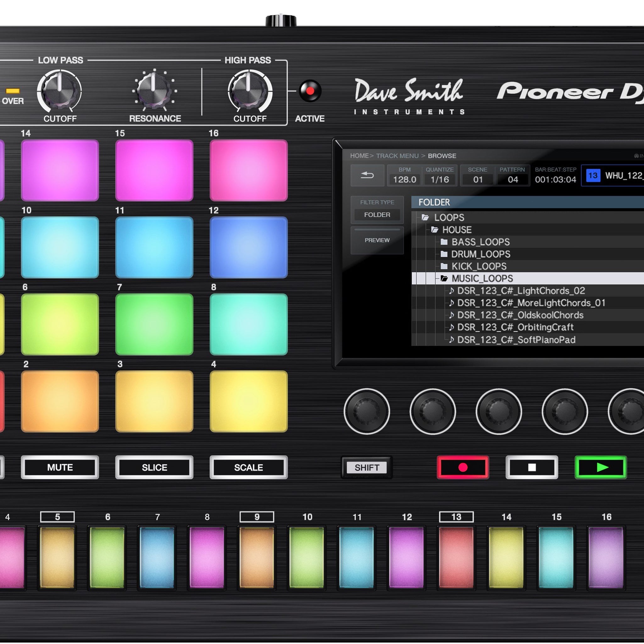Click the OVER indicator light

coord(13,91)
